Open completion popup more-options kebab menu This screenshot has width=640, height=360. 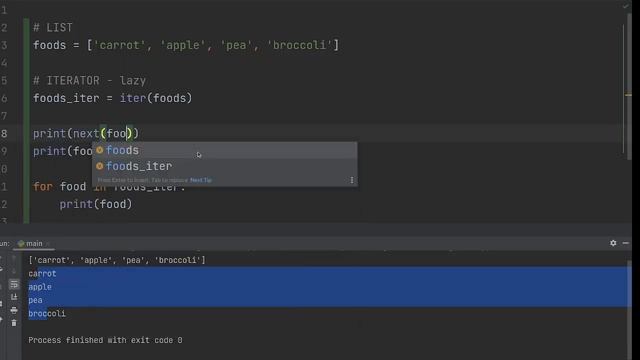(352, 180)
